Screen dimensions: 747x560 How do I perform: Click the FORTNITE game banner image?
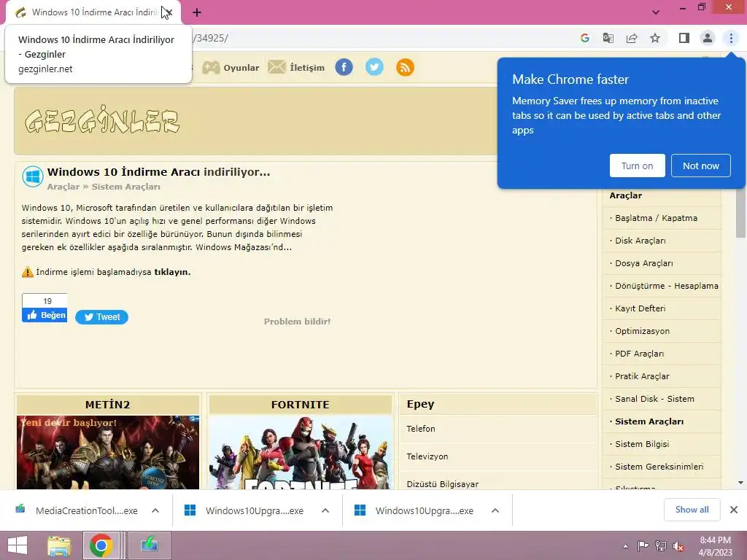click(x=300, y=452)
